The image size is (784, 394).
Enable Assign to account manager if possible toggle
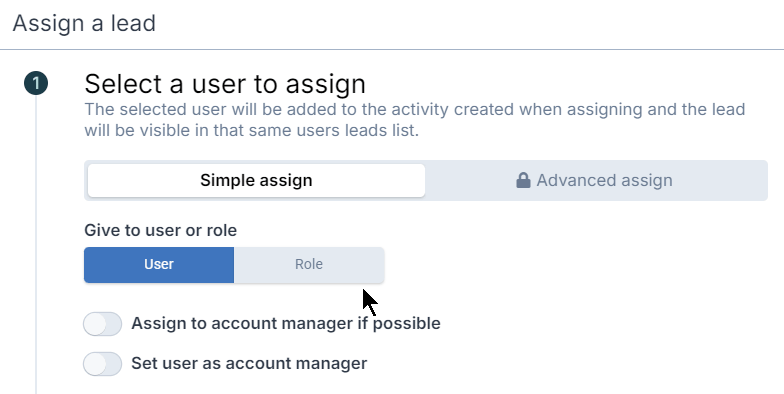pyautogui.click(x=102, y=324)
